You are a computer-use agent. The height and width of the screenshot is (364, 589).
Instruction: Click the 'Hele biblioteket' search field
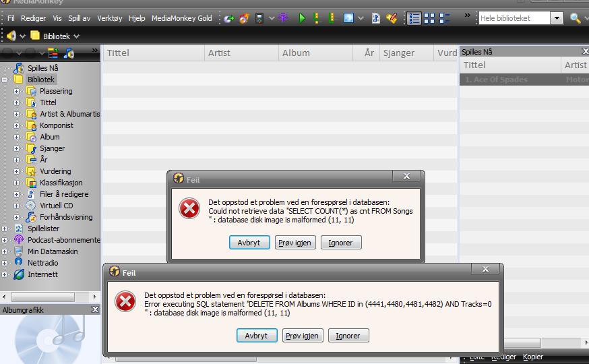(x=514, y=18)
